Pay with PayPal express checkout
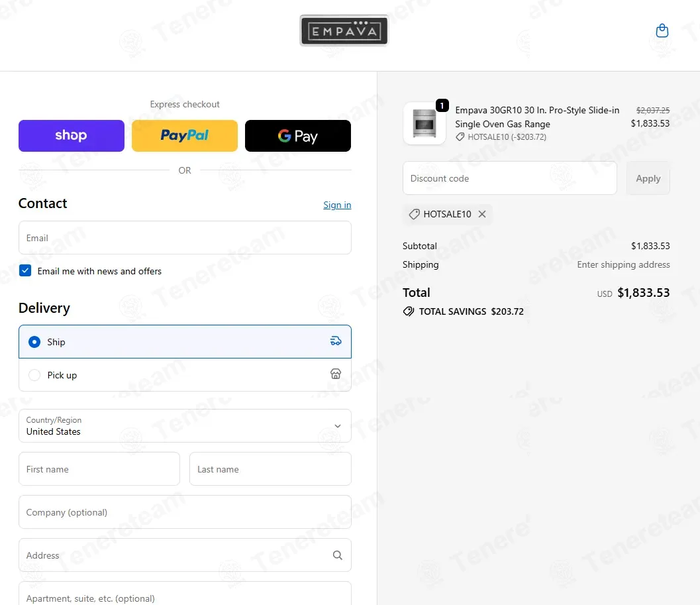 pyautogui.click(x=185, y=136)
